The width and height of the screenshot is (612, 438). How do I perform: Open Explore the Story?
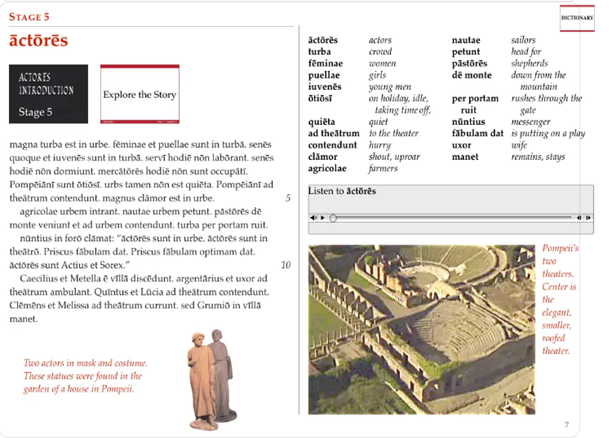tap(140, 94)
